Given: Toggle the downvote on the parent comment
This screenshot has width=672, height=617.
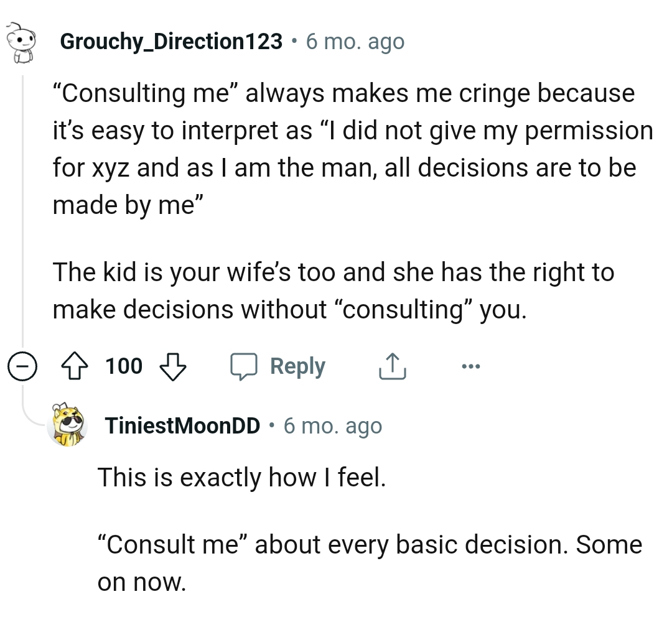Looking at the screenshot, I should tap(173, 366).
